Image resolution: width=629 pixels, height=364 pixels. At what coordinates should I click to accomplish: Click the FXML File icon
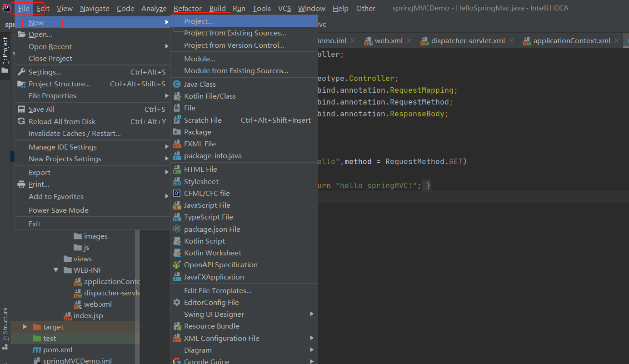pyautogui.click(x=177, y=144)
